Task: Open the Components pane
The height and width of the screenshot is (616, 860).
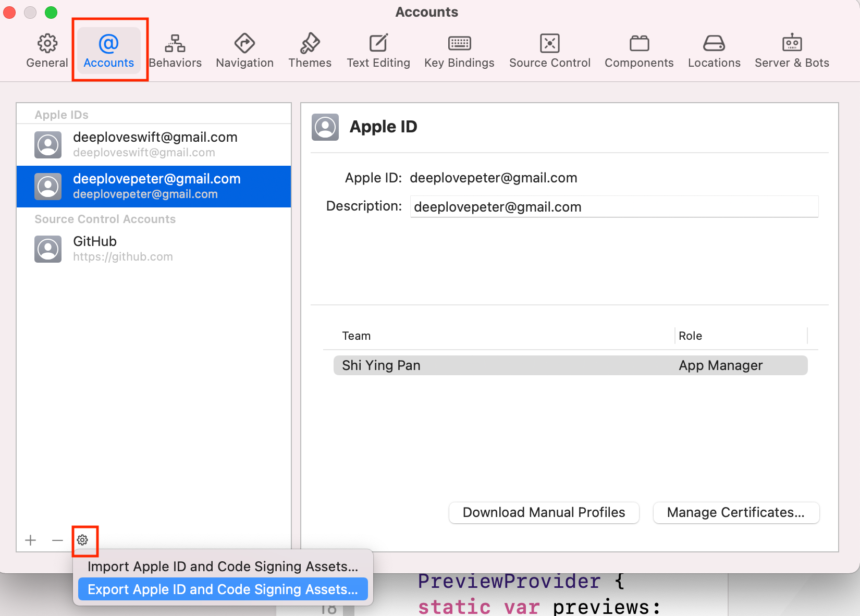Action: 639,51
